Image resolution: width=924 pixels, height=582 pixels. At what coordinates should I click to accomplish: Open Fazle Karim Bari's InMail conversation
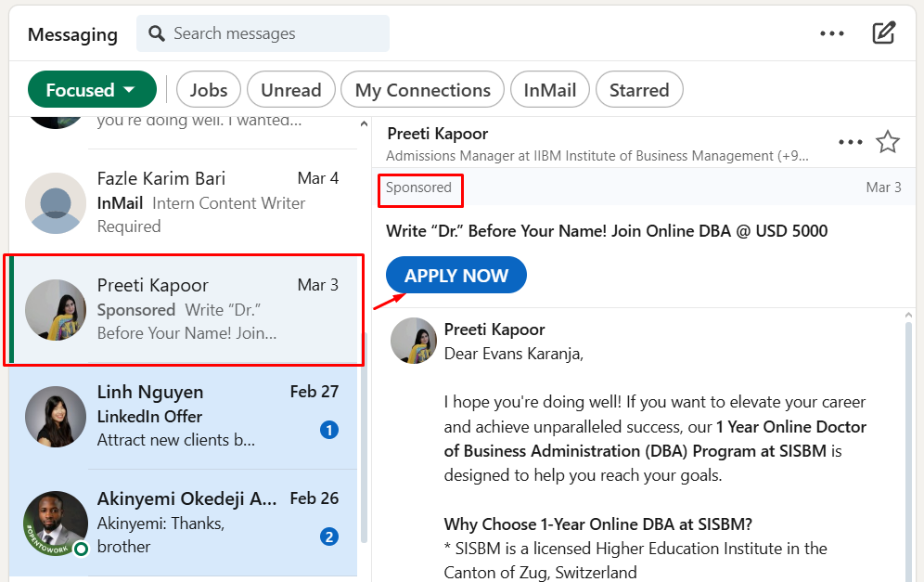tap(183, 202)
